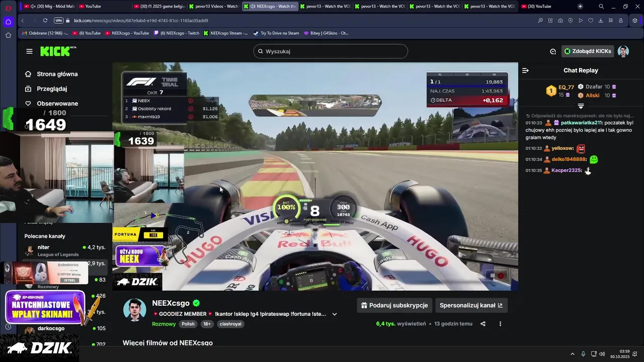Open the Kick notifications/points icon beside Zdobądź KICKs
The image size is (644, 362).
click(553, 51)
